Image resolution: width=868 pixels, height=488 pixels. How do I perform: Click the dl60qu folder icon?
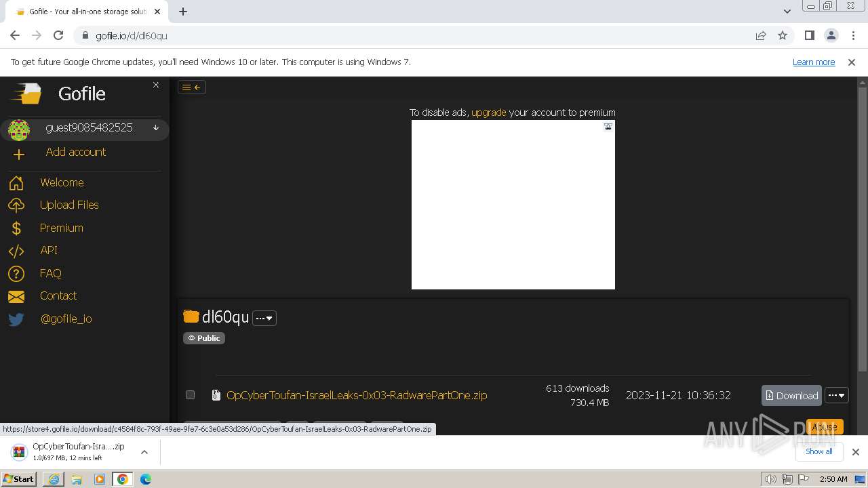pyautogui.click(x=191, y=317)
